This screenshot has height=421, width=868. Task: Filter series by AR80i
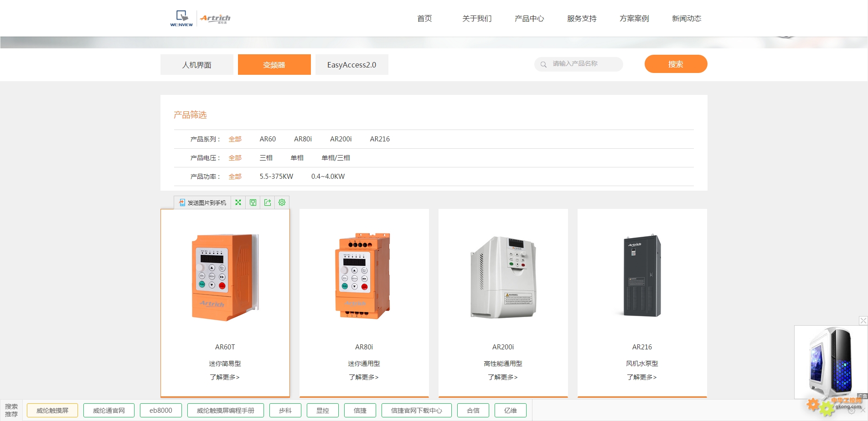coord(303,139)
